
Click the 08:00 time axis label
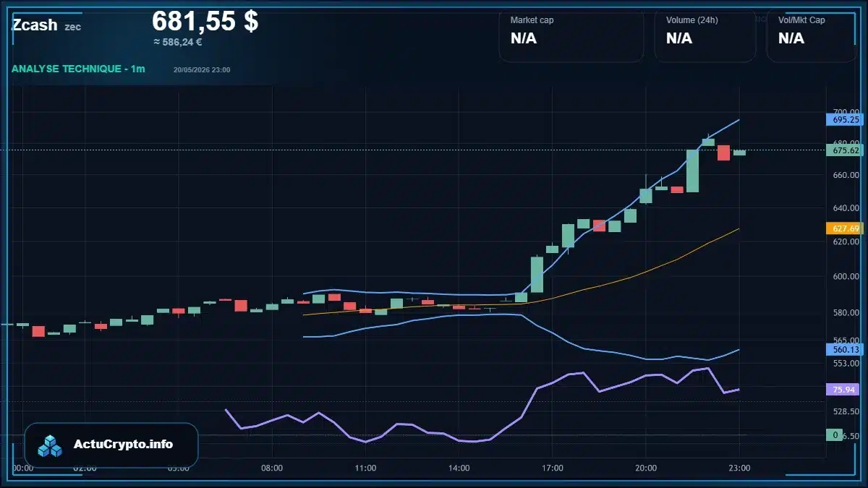(x=272, y=468)
